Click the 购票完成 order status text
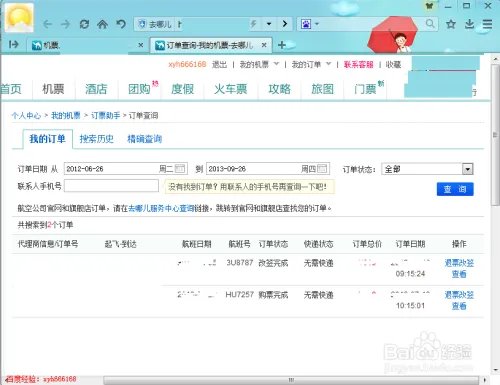This screenshot has height=385, width=500. pyautogui.click(x=273, y=295)
